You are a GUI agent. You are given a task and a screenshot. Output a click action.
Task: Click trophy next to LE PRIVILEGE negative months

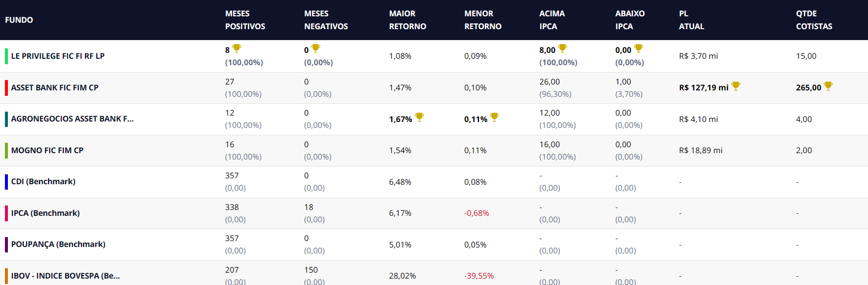coord(316,48)
